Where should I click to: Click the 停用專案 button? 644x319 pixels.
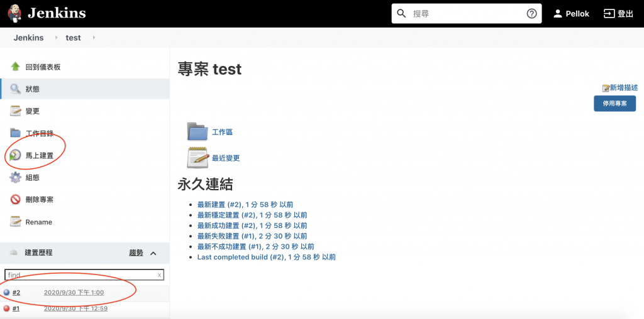[x=615, y=104]
